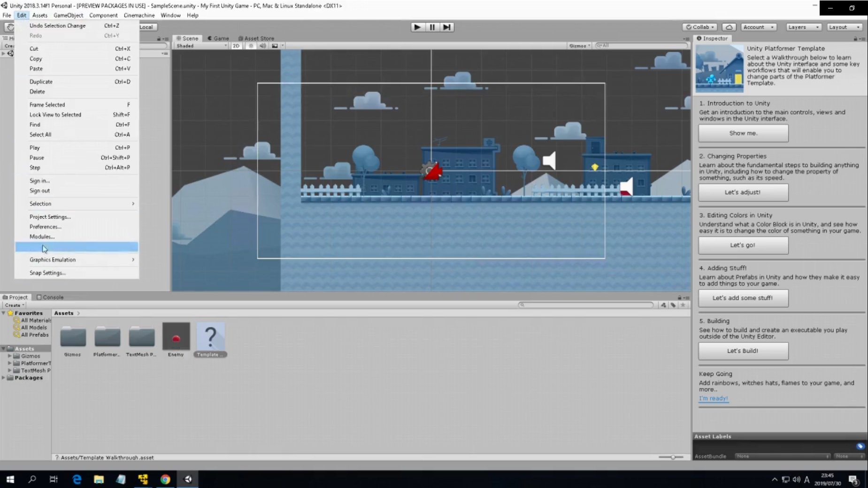The width and height of the screenshot is (868, 488).
Task: Open the Layout dropdown
Action: tap(845, 27)
